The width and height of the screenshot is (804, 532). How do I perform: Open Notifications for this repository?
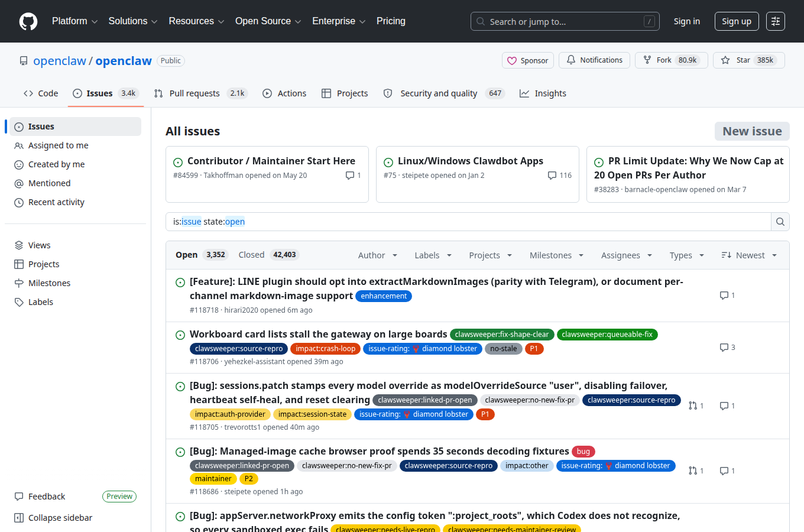594,60
